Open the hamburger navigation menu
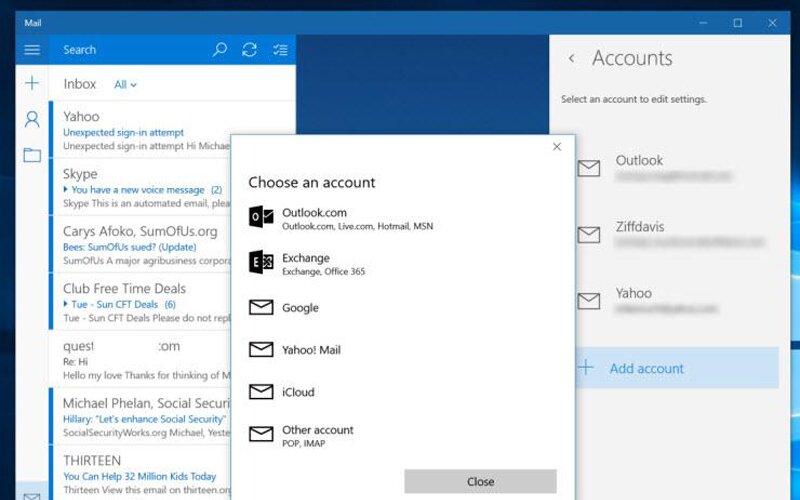 pyautogui.click(x=32, y=49)
